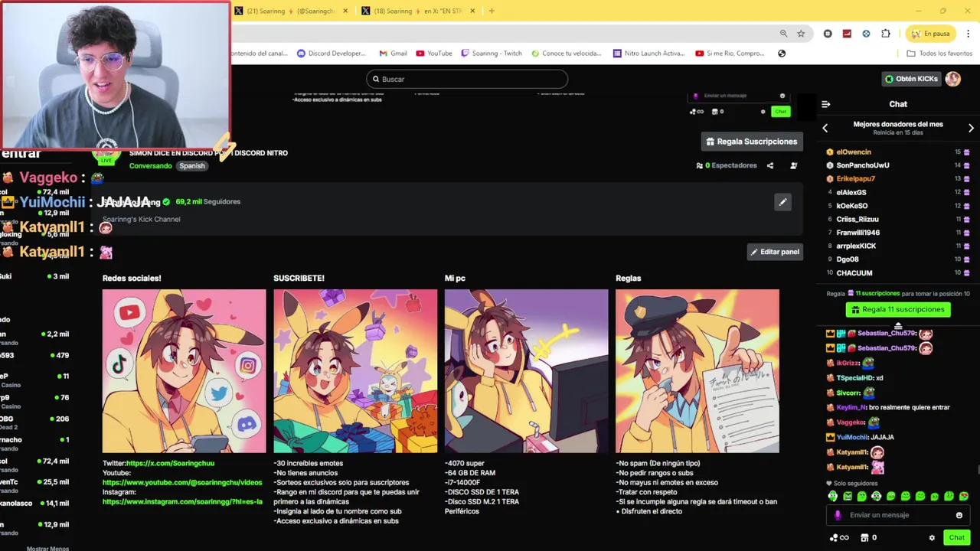
Task: Open 'Todos los favoritos' bookmarks folder
Action: click(x=939, y=54)
